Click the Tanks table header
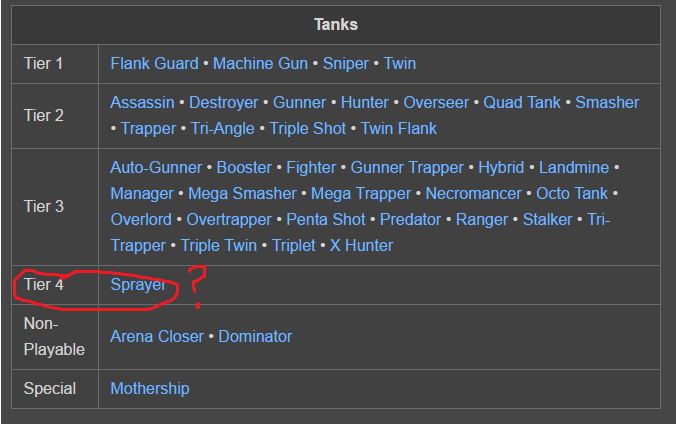 pyautogui.click(x=336, y=25)
